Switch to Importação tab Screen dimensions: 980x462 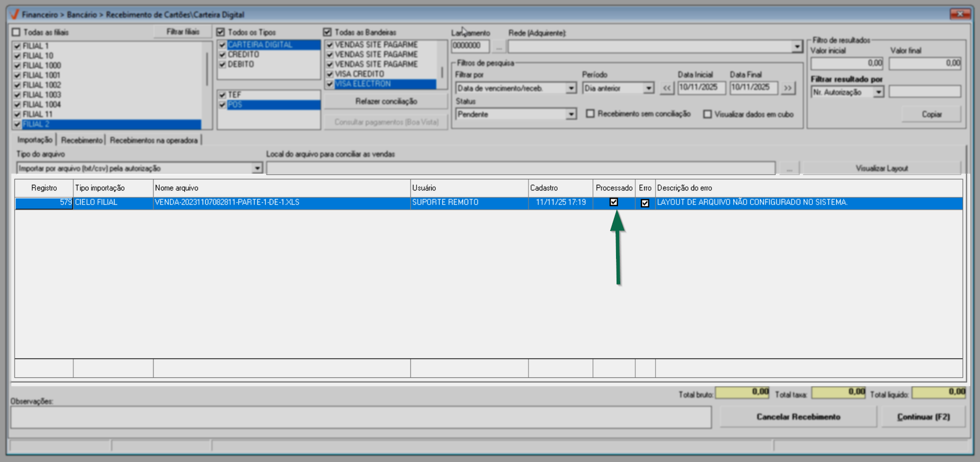click(35, 140)
